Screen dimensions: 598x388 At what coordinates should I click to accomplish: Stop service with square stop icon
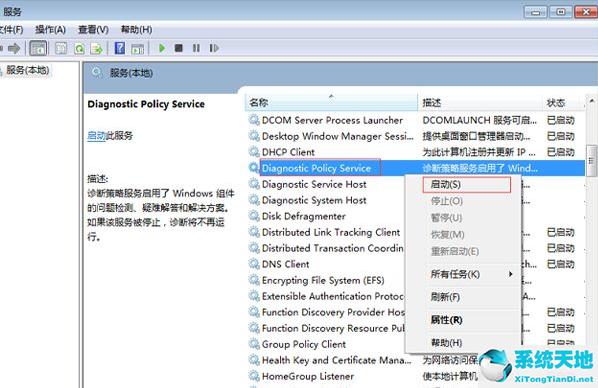click(x=178, y=48)
